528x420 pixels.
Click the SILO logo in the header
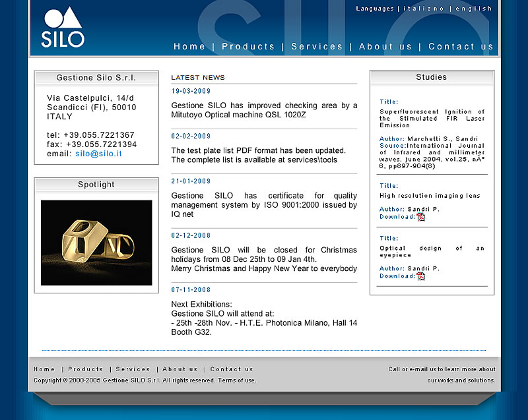63,27
